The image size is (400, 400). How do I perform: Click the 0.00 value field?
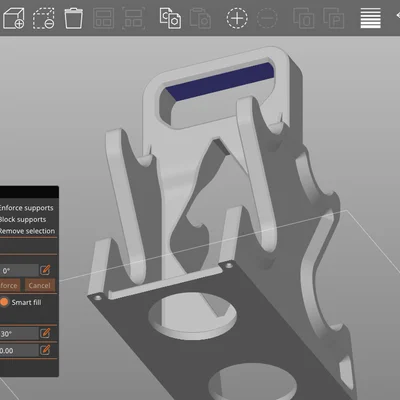[x=19, y=350]
